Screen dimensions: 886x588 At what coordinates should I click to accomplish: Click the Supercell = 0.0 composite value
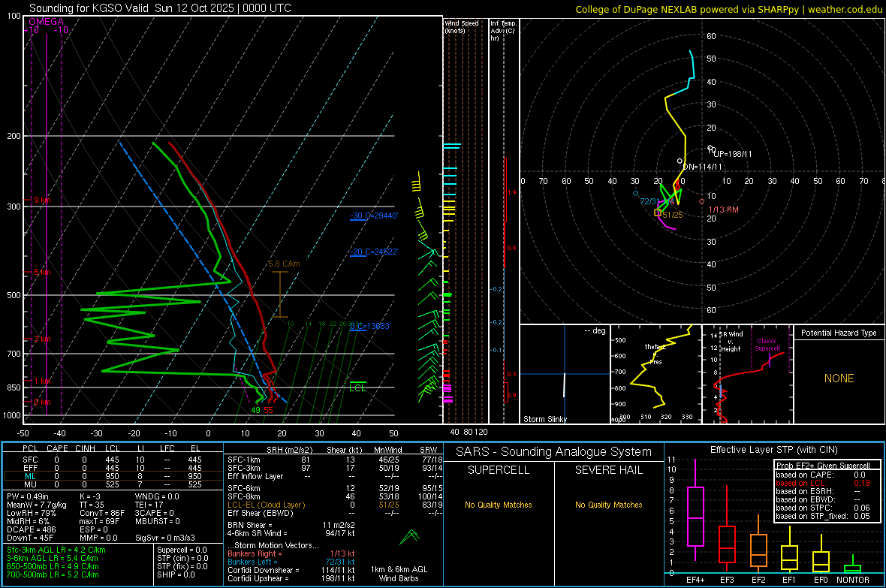click(x=182, y=550)
